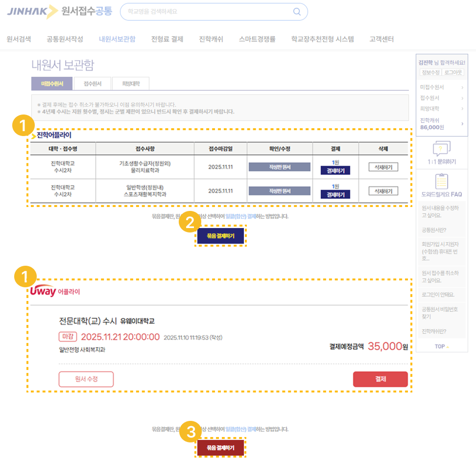Click the JINHAK logo
The image size is (476, 461).
(x=28, y=12)
